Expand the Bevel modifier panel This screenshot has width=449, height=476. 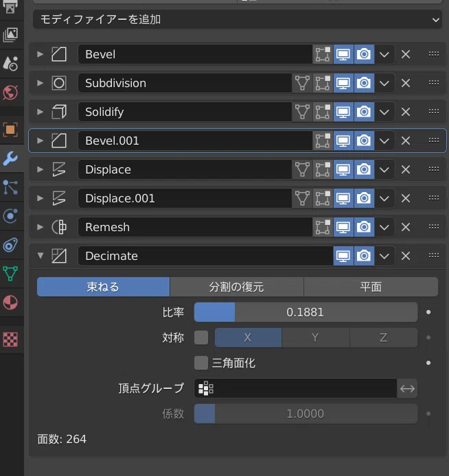coord(40,54)
